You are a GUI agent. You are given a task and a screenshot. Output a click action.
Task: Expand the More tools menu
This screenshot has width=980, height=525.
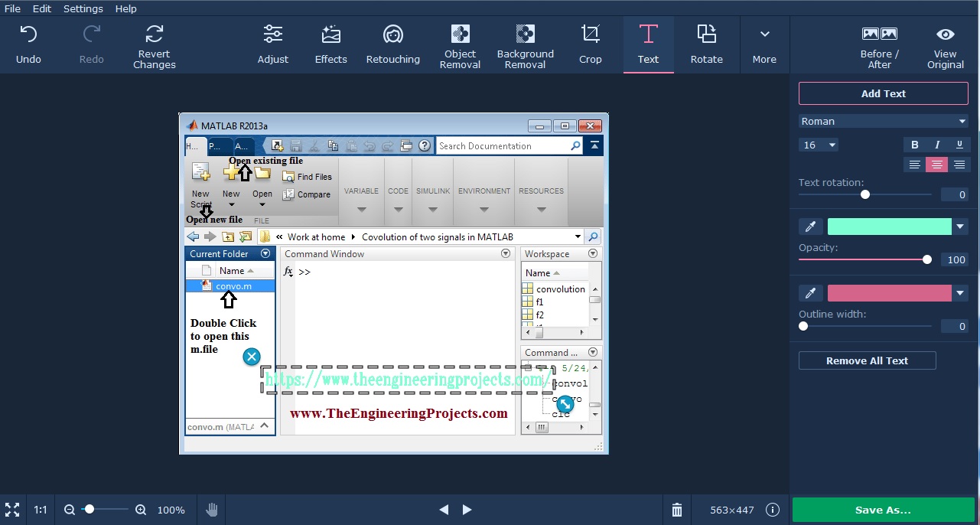(764, 45)
